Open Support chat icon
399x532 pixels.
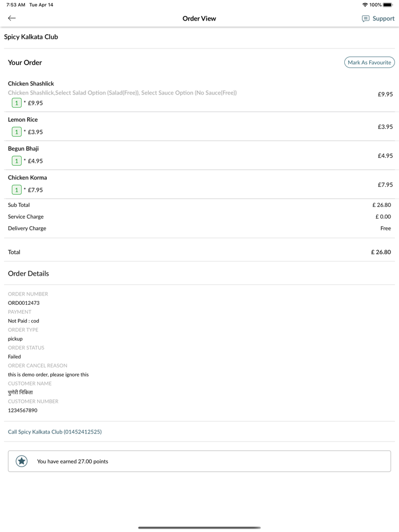pos(365,19)
